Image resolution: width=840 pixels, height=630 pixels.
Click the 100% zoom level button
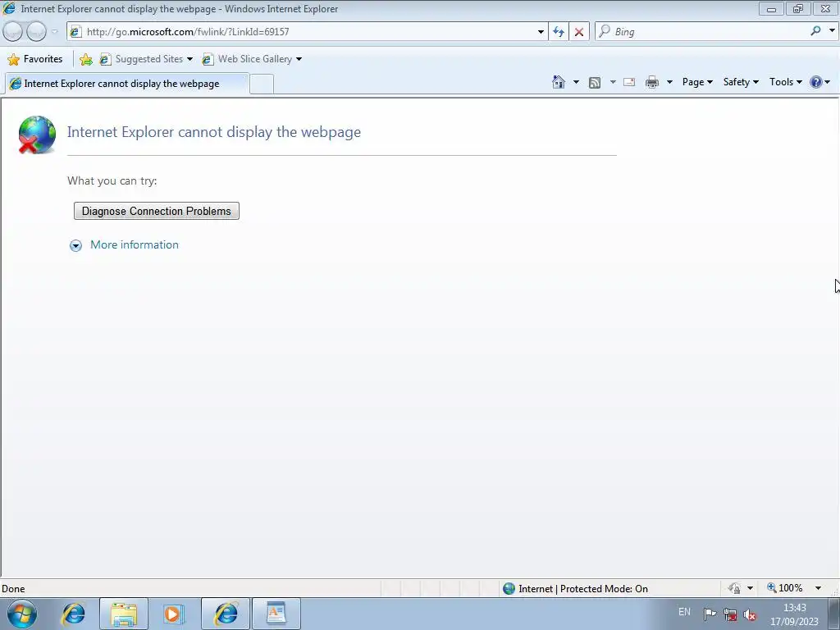785,588
